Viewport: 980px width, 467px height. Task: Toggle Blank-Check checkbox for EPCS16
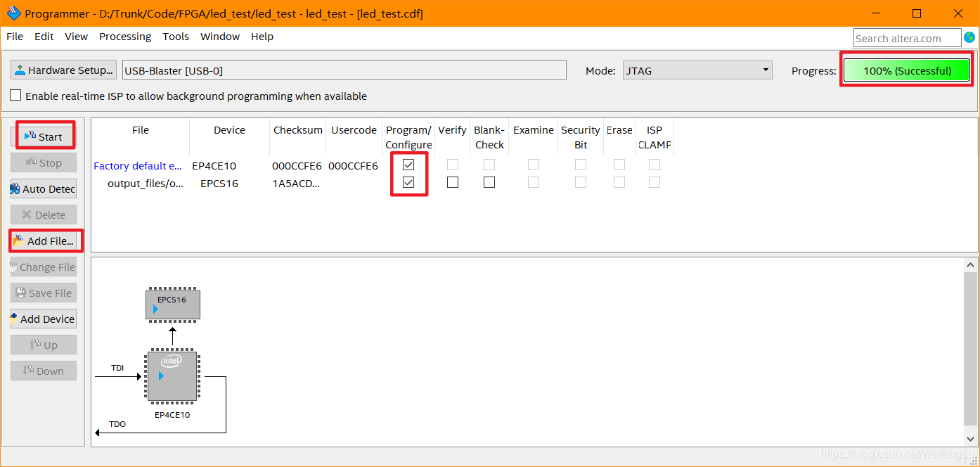(x=489, y=182)
